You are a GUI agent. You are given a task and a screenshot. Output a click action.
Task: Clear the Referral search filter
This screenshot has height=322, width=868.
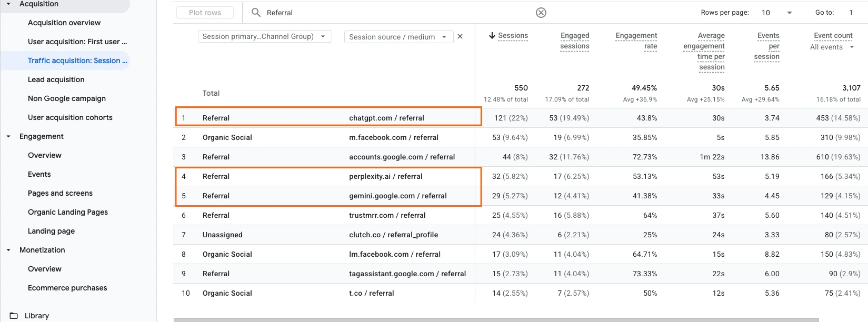(541, 13)
